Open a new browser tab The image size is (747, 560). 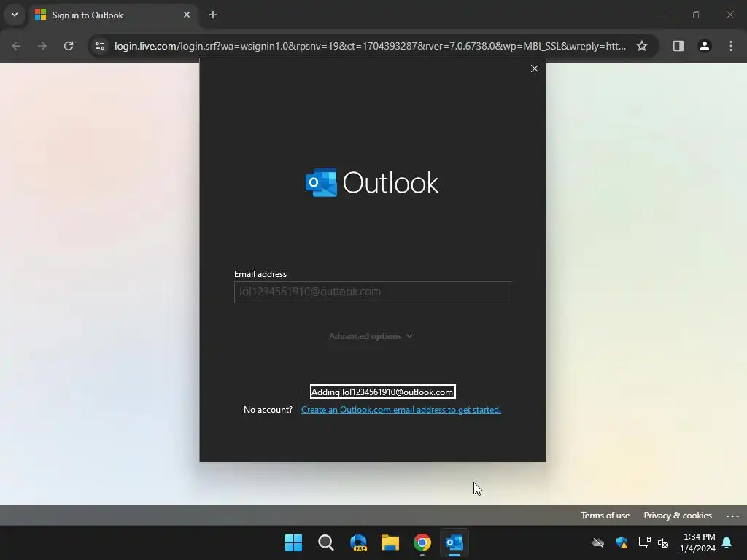(x=213, y=15)
